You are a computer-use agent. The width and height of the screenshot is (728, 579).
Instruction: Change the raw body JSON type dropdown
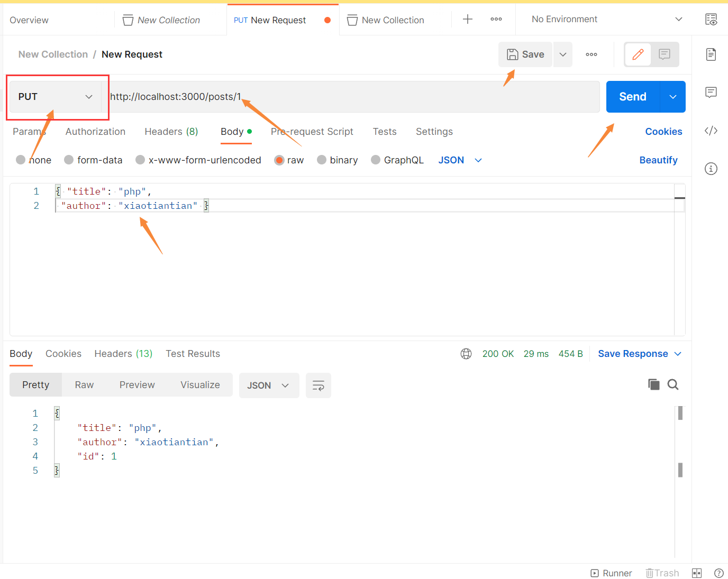[460, 160]
